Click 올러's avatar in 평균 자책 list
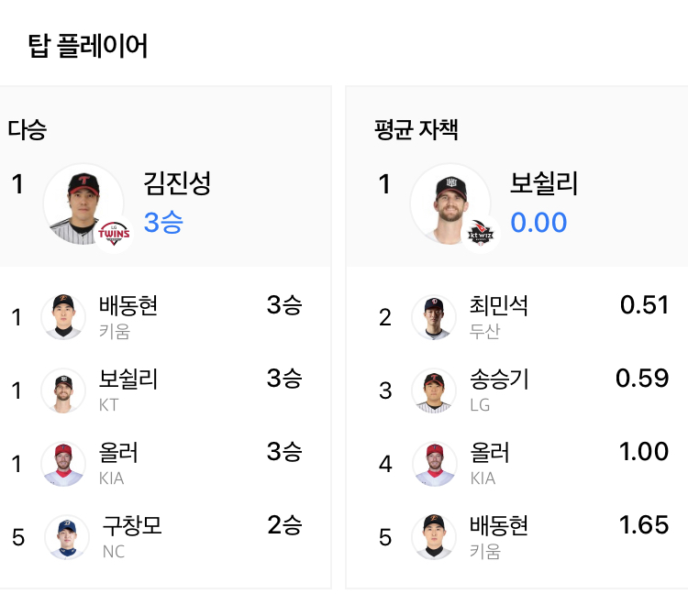Viewport: 688px width, 616px height. point(433,464)
